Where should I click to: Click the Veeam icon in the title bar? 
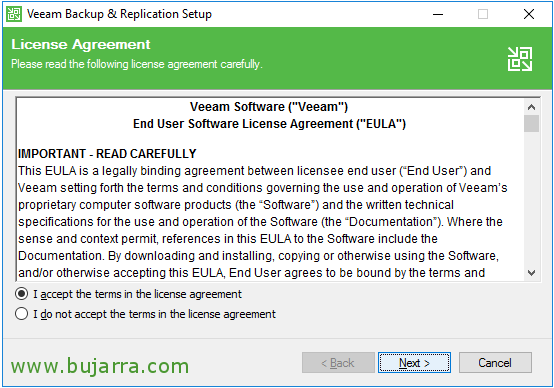tap(14, 14)
